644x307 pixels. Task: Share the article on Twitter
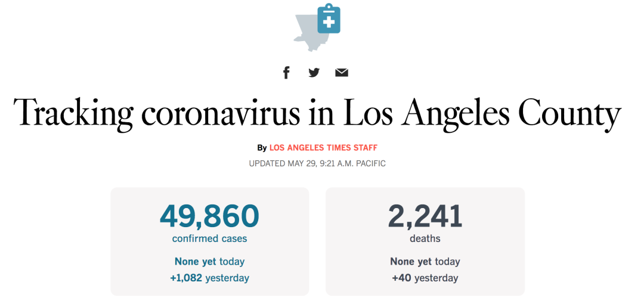[314, 73]
